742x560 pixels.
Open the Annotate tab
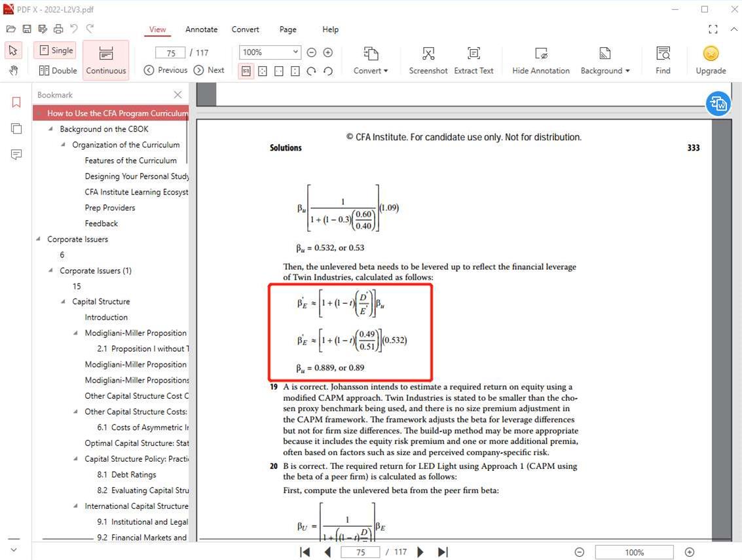point(201,29)
